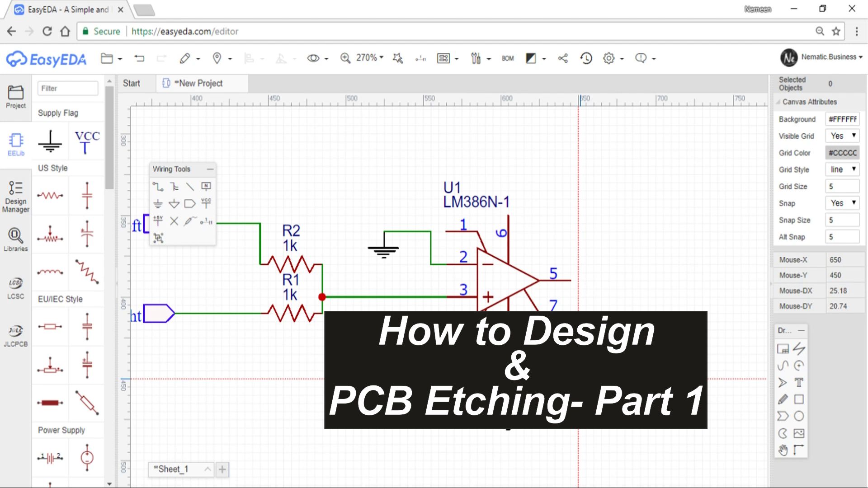Select the Bus tool in Wiring Tools
The height and width of the screenshot is (488, 868).
[174, 186]
